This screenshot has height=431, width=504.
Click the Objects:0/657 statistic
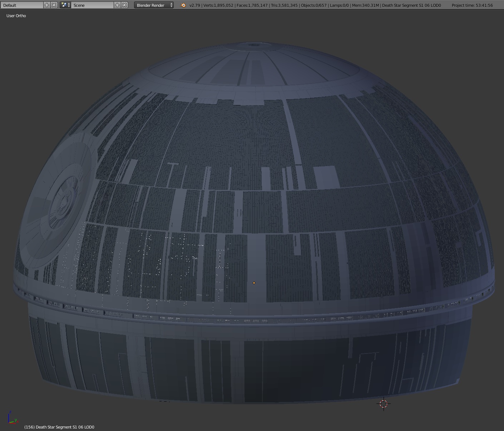point(314,5)
